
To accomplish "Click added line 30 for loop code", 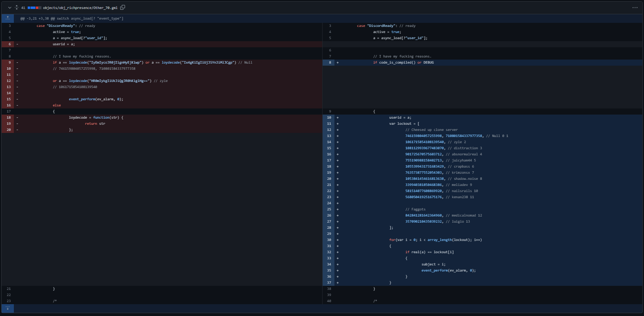I will click(435, 240).
